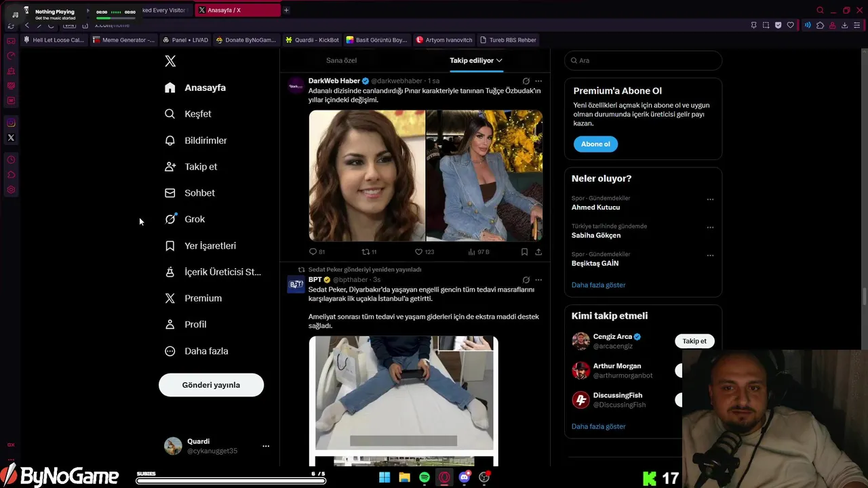Image resolution: width=868 pixels, height=488 pixels.
Task: Open the GX Corner gamepad icon
Action: coord(11,41)
